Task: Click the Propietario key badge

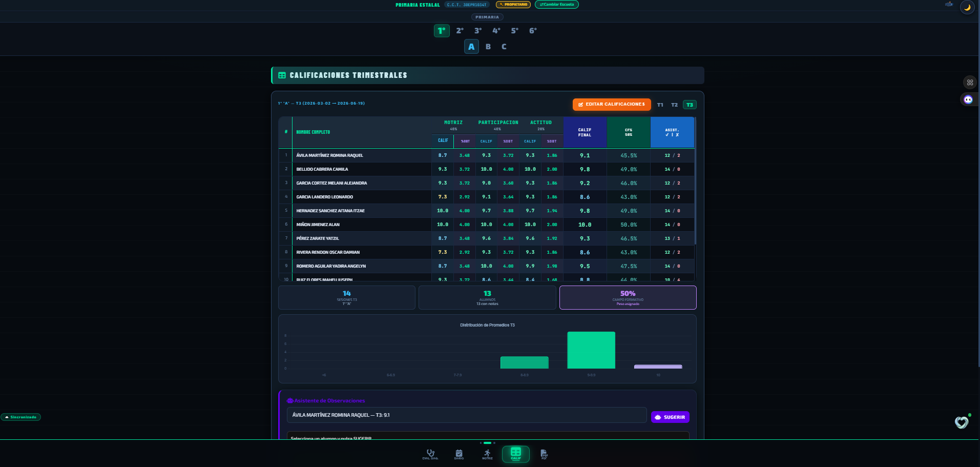Action: [x=514, y=5]
